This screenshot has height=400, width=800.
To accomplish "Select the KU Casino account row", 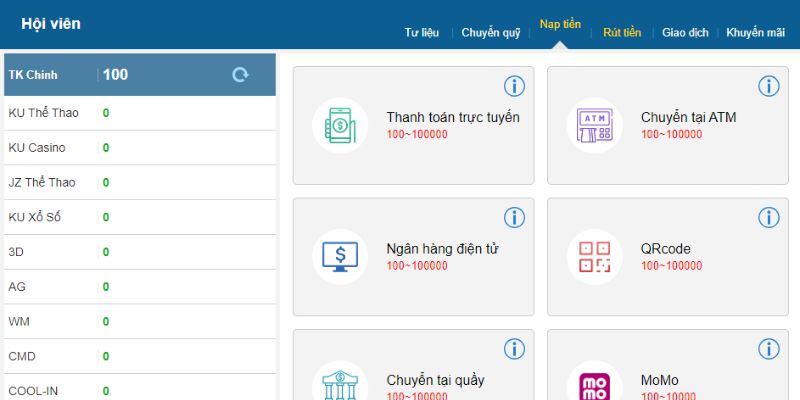I will coord(138,148).
